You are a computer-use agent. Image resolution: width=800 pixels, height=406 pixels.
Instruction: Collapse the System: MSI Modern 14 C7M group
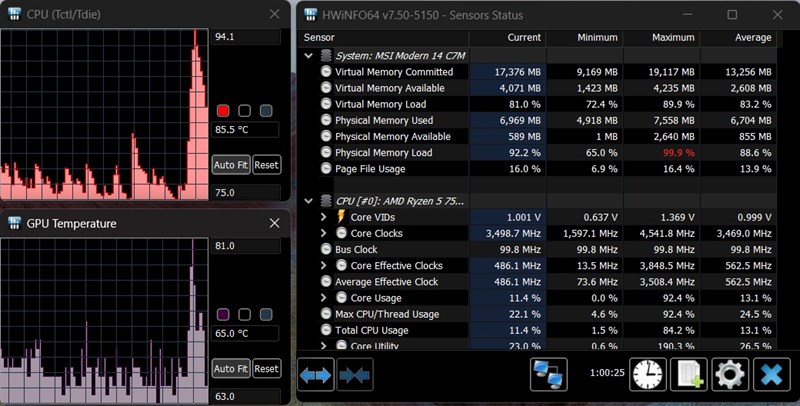coord(308,55)
